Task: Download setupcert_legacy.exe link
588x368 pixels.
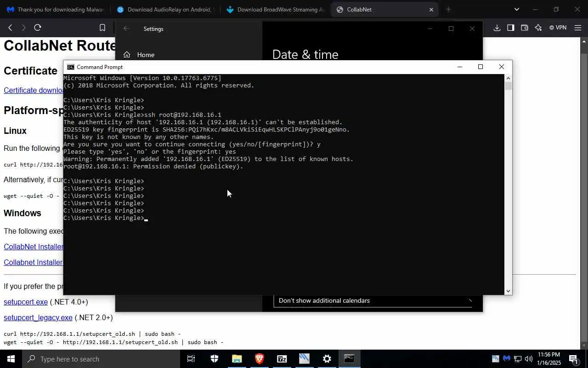Action: point(38,317)
